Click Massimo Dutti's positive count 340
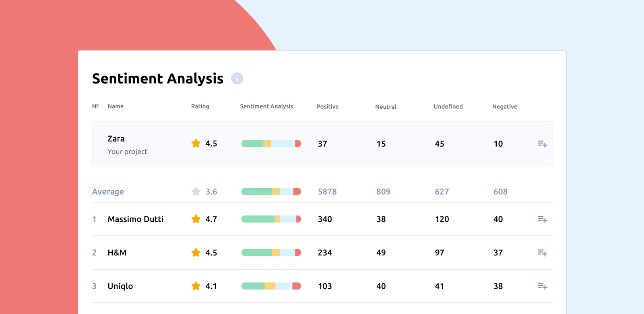644x314 pixels. [x=325, y=219]
